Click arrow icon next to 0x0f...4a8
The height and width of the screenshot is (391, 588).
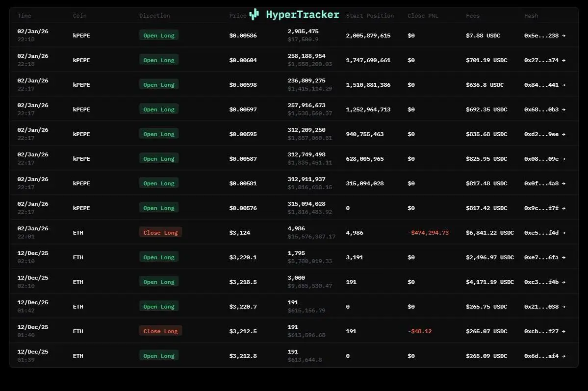[x=563, y=183]
